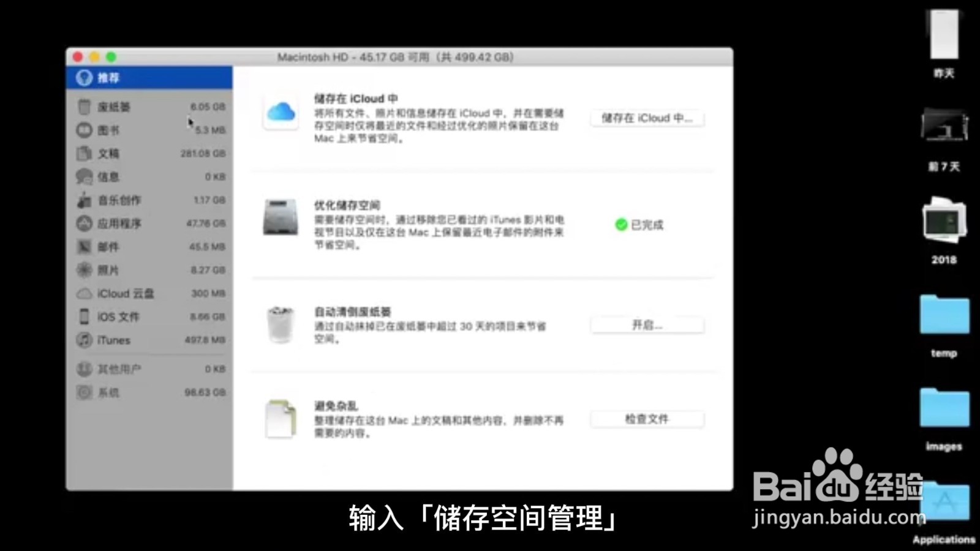The width and height of the screenshot is (980, 551).
Task: Click the 应用程序 applications icon in the sidebar
Action: [85, 223]
